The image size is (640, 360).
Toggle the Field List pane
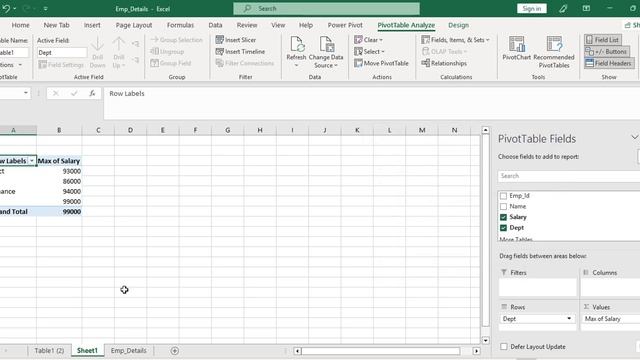[x=602, y=40]
